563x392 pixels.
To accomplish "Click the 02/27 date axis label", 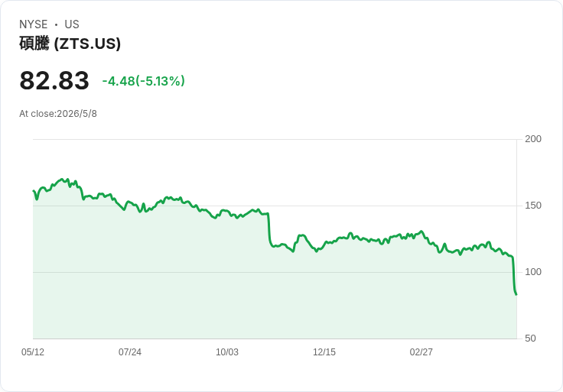I will 421,352.
